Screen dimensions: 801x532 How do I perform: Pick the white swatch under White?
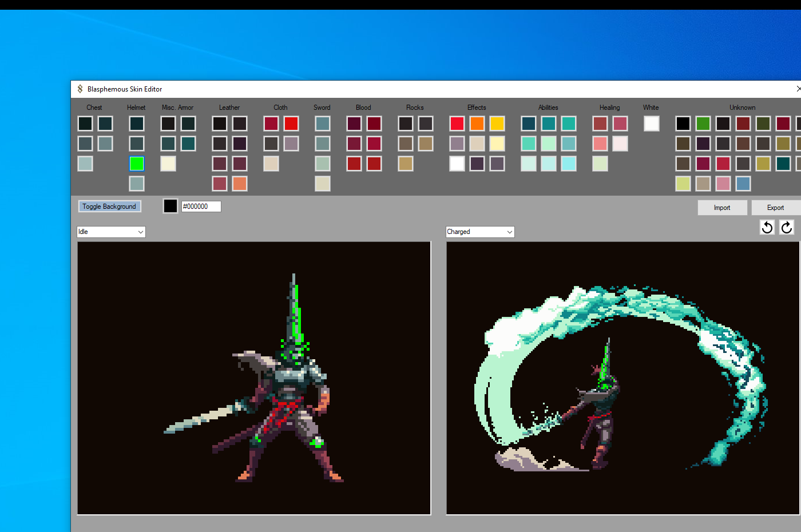pos(651,124)
